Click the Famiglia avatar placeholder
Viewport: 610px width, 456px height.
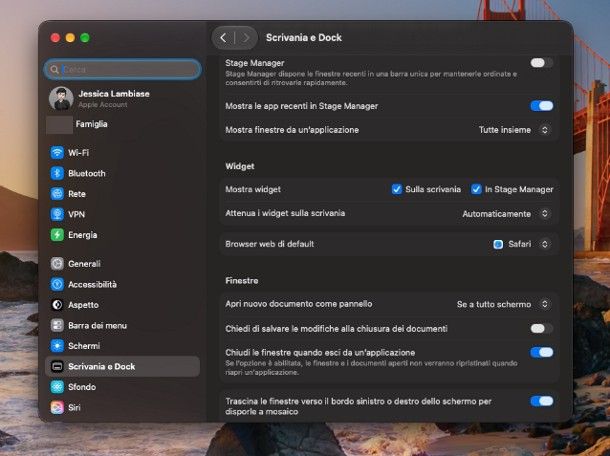point(60,125)
